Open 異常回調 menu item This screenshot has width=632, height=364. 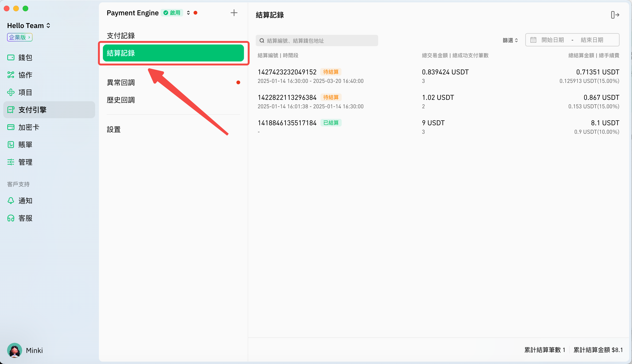coord(121,82)
